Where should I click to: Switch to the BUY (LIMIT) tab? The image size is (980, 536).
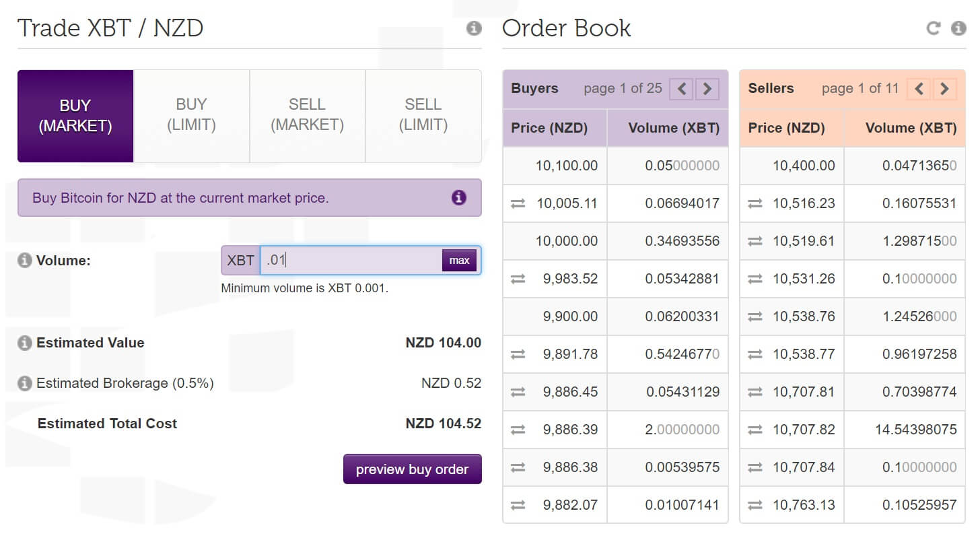(x=191, y=115)
